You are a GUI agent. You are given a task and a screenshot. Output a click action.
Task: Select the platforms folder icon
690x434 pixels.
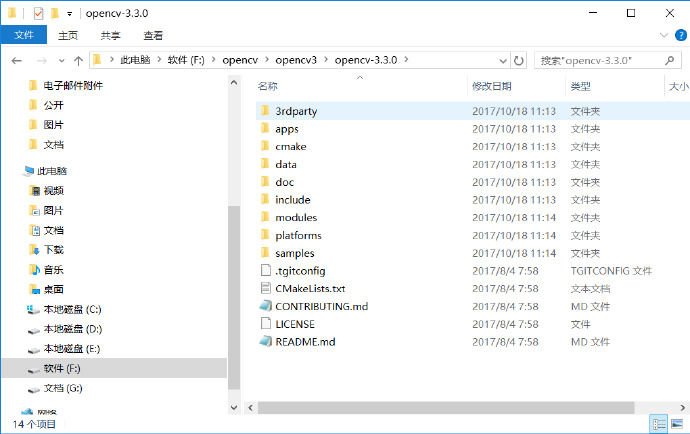pyautogui.click(x=265, y=235)
